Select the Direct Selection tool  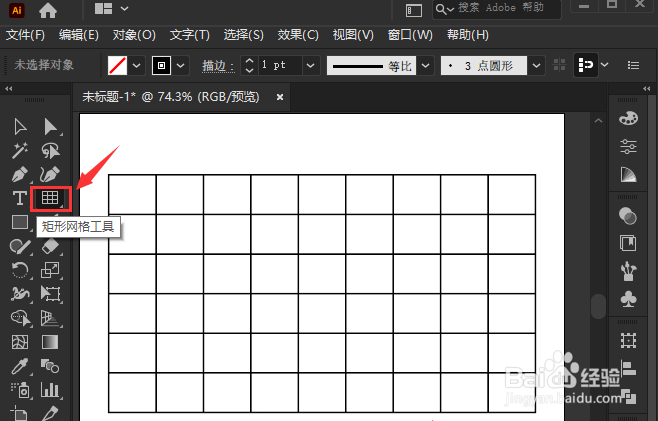pos(50,126)
